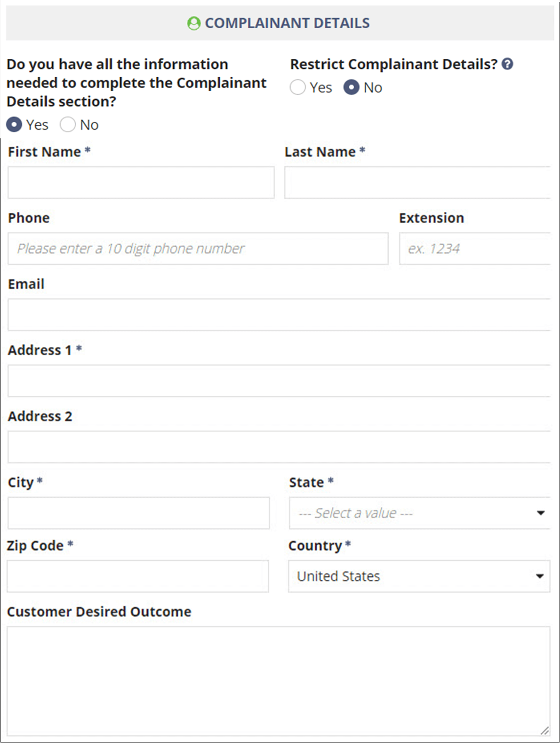Click the 10 digit phone number field
The width and height of the screenshot is (560, 743).
198,248
